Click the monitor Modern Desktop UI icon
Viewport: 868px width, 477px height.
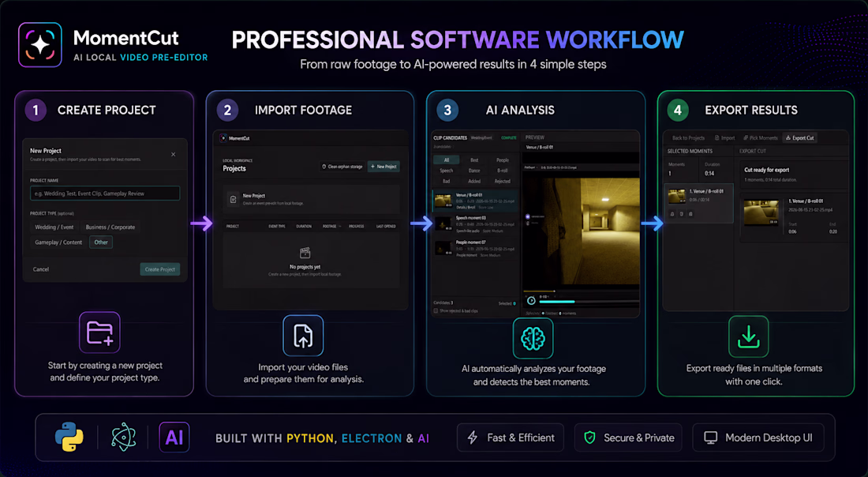pyautogui.click(x=710, y=438)
